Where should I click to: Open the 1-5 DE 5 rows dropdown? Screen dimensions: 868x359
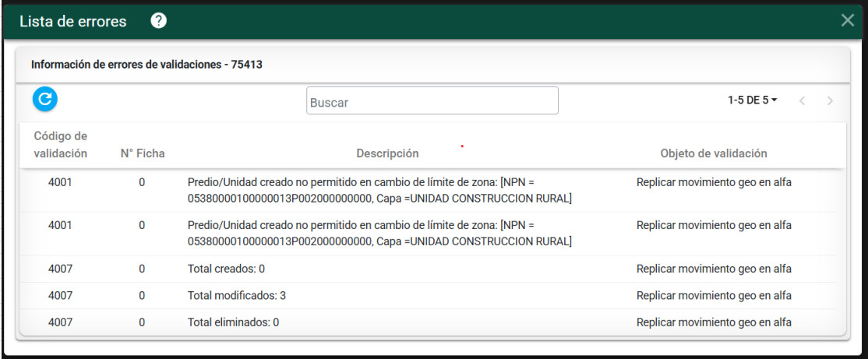click(752, 100)
